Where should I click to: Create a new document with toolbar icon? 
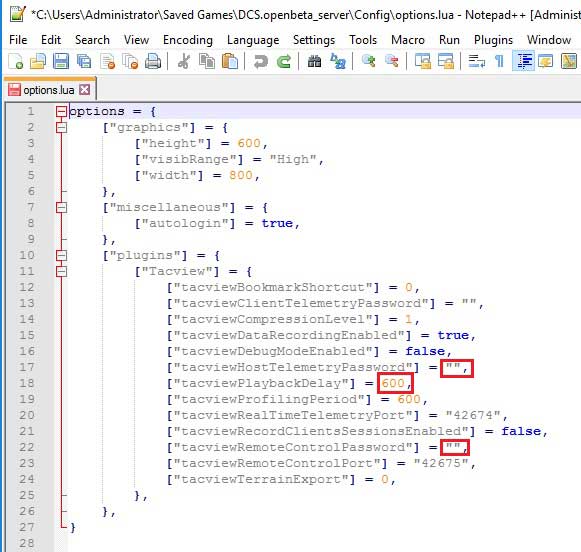[x=16, y=61]
